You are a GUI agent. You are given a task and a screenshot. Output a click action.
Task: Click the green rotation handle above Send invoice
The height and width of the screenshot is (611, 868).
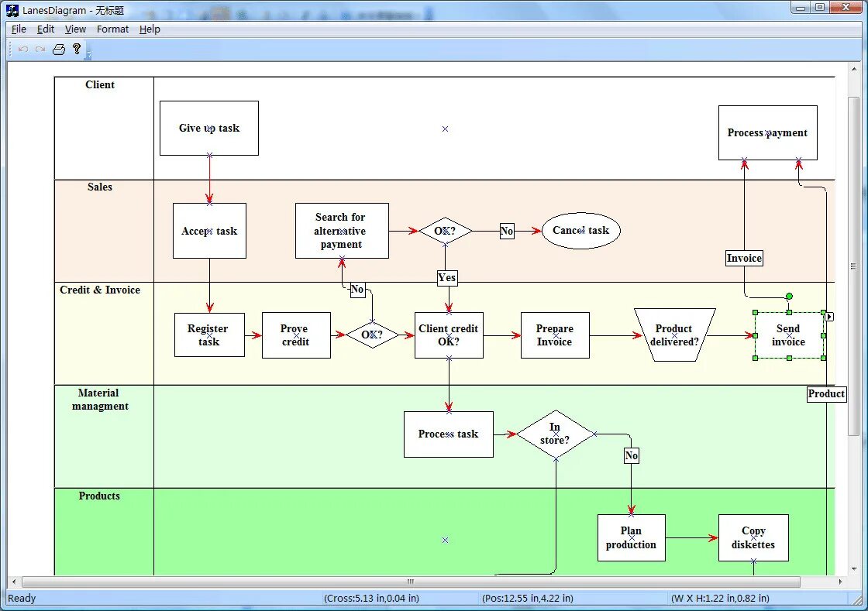790,297
